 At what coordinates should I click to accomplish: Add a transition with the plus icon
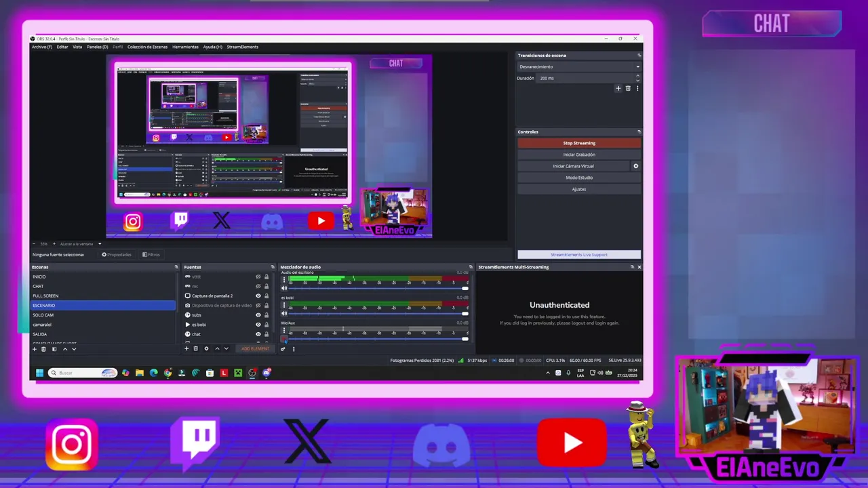point(618,88)
